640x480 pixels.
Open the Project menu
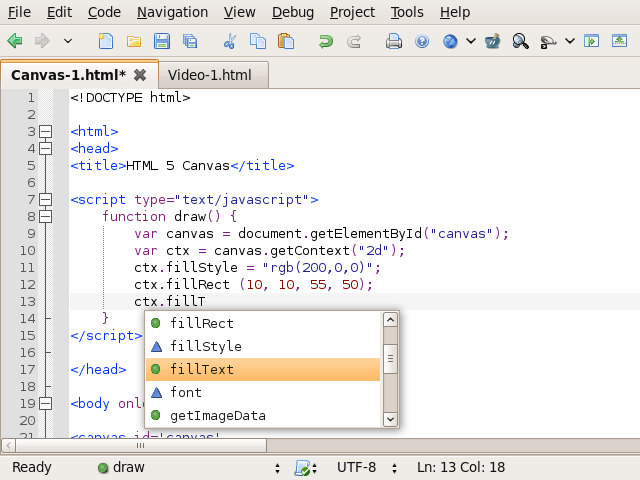[x=352, y=12]
